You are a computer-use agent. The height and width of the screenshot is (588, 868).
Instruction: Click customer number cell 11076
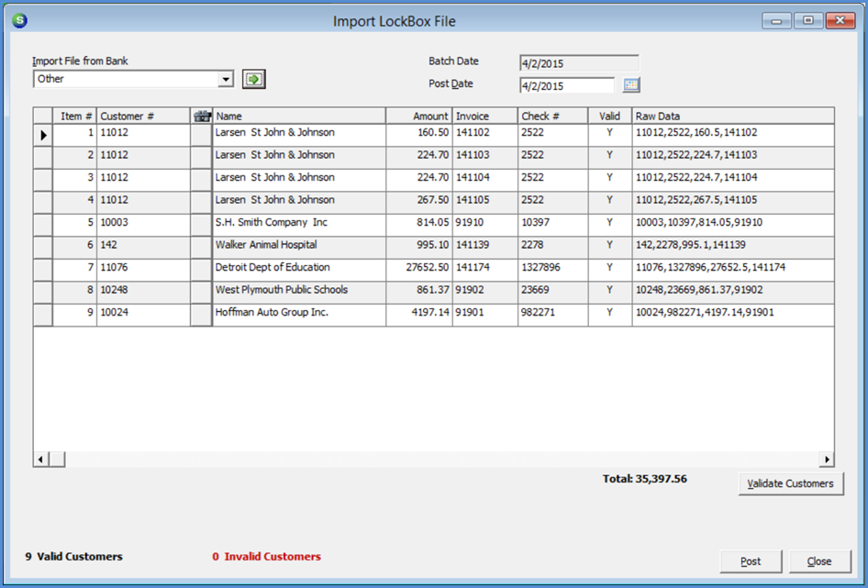pyautogui.click(x=143, y=271)
